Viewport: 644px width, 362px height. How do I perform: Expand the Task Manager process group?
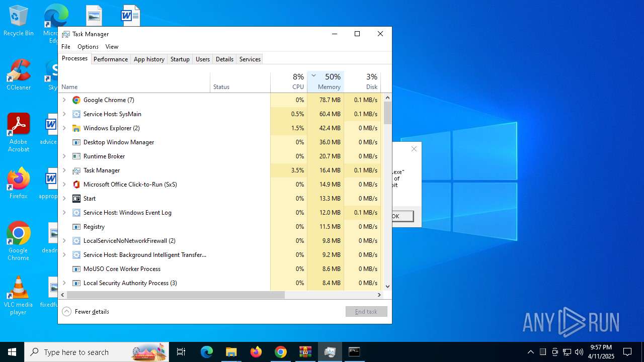click(64, 170)
